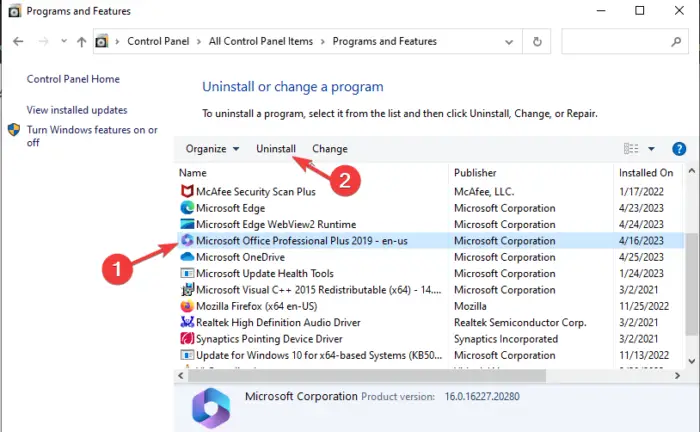Click the large Office logo in details pane
Screen dimensions: 700x432
point(211,408)
